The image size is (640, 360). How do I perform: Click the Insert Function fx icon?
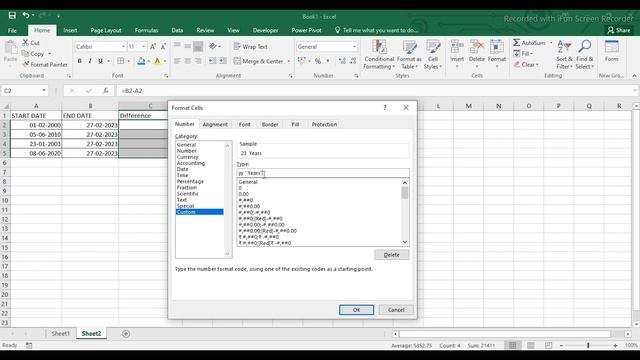coord(106,91)
